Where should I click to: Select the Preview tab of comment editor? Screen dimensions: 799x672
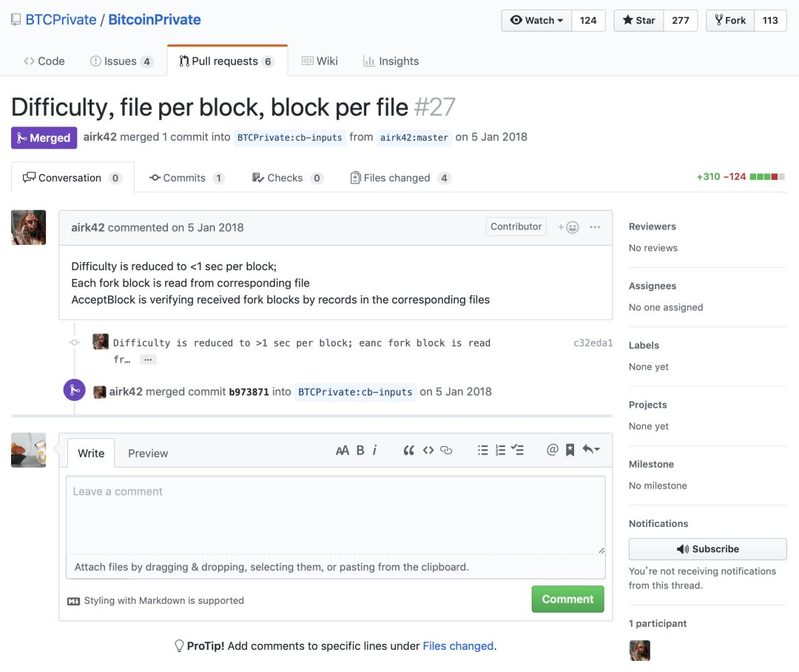coord(148,453)
